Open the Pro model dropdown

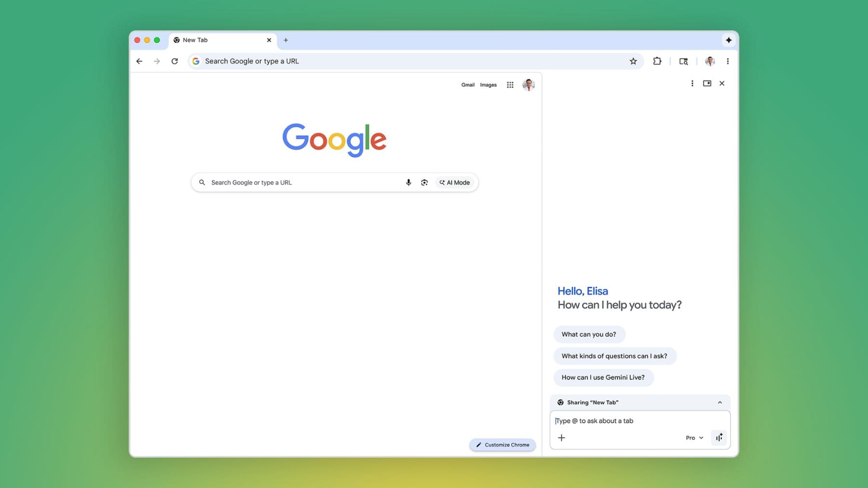[694, 438]
